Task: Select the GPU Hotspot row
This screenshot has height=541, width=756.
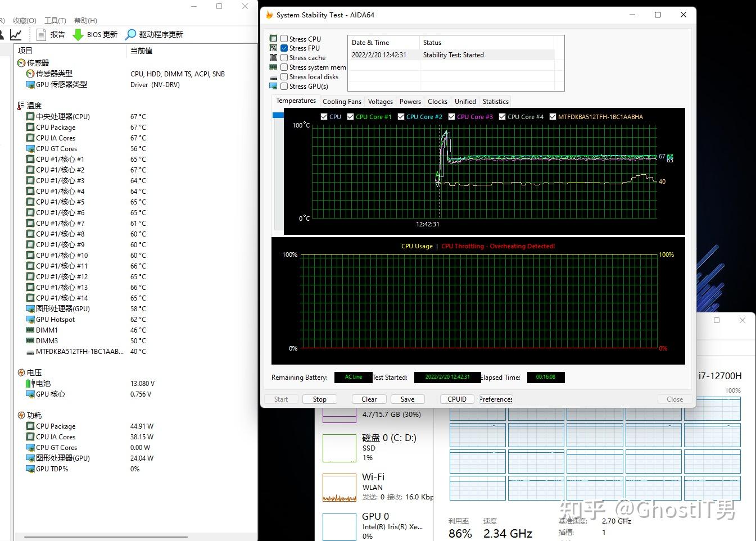Action: [135, 320]
